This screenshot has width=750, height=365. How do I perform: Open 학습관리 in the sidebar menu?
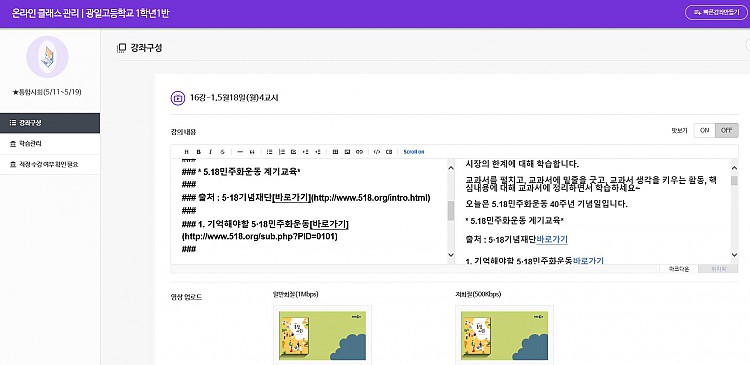point(50,144)
